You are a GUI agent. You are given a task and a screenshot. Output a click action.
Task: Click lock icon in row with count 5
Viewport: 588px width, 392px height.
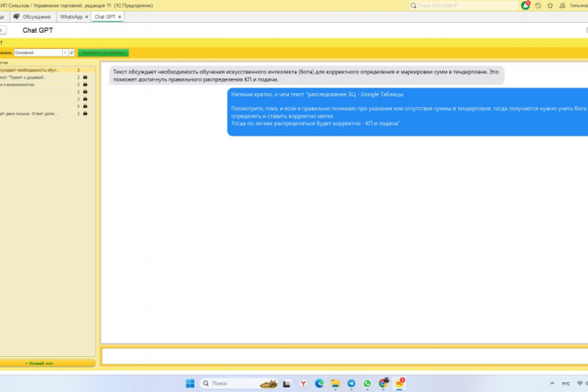pyautogui.click(x=85, y=106)
